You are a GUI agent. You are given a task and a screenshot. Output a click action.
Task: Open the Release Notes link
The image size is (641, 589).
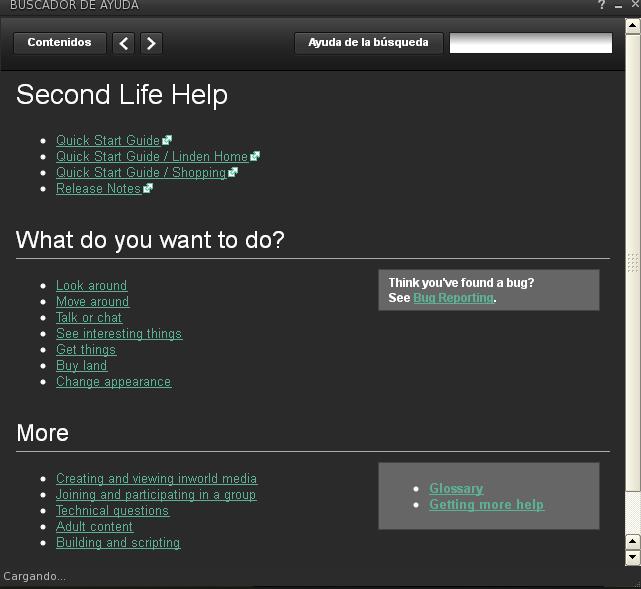99,188
